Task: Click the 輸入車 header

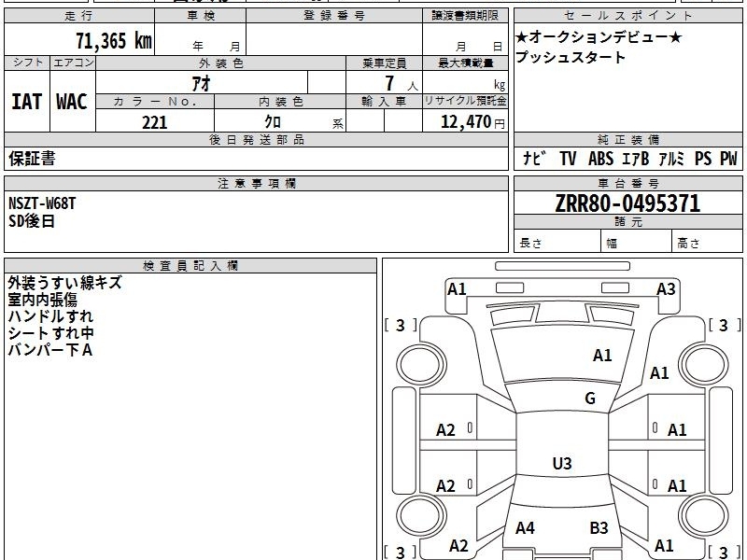Action: [x=384, y=102]
